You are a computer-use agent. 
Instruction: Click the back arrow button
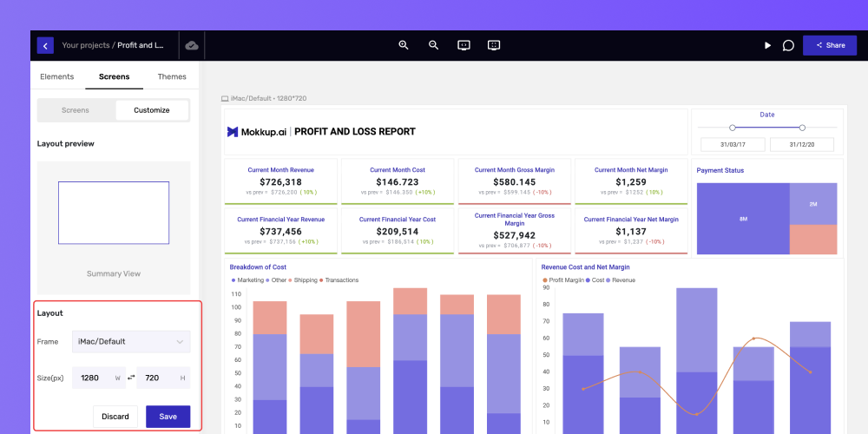[x=45, y=45]
